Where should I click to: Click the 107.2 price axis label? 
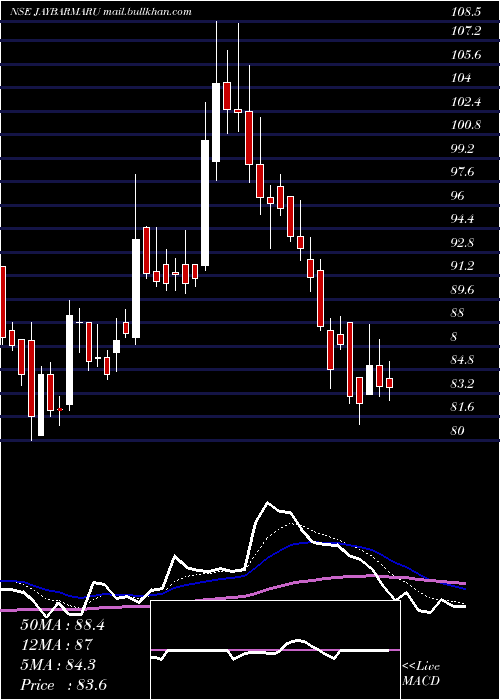coord(466,31)
